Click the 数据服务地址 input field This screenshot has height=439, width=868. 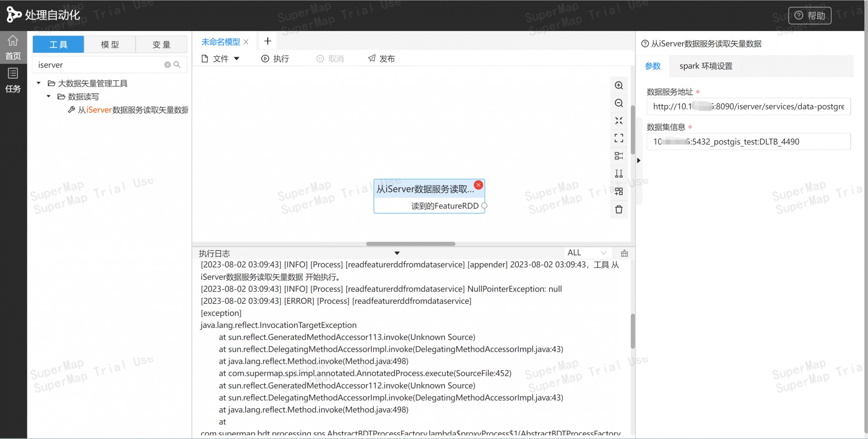[x=748, y=106]
